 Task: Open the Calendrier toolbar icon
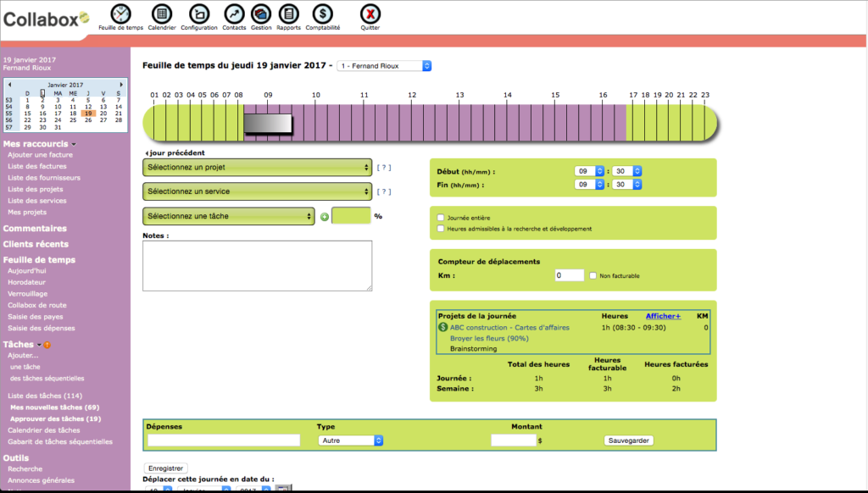click(x=161, y=14)
